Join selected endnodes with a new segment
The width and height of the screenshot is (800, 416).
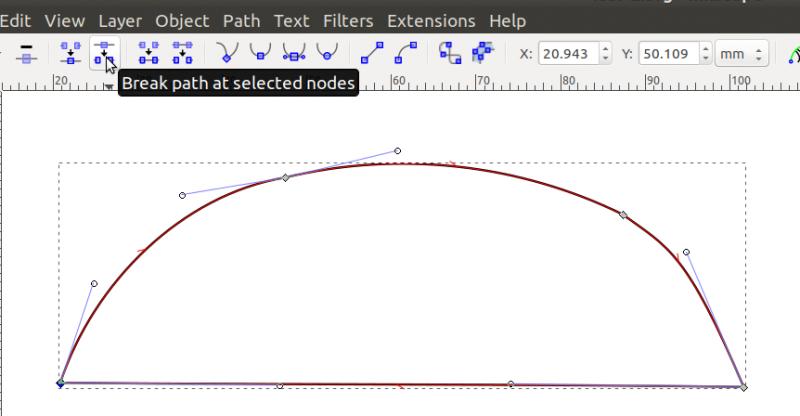(x=149, y=53)
